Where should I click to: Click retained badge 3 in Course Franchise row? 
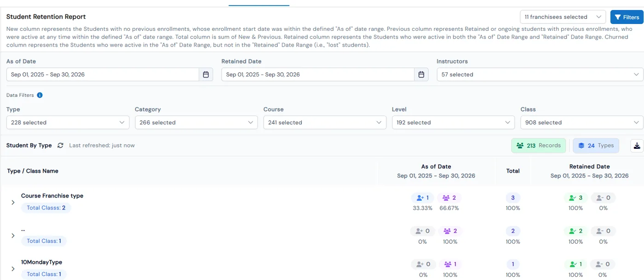point(576,198)
